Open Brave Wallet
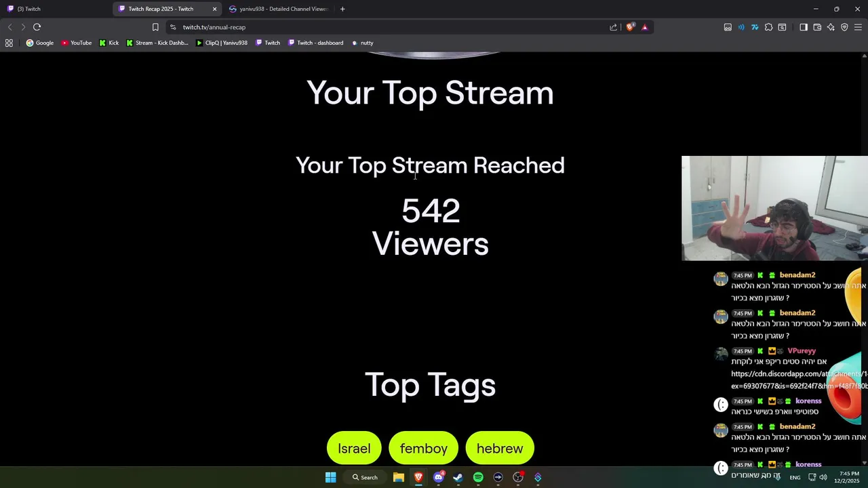This screenshot has height=488, width=868. (x=817, y=27)
